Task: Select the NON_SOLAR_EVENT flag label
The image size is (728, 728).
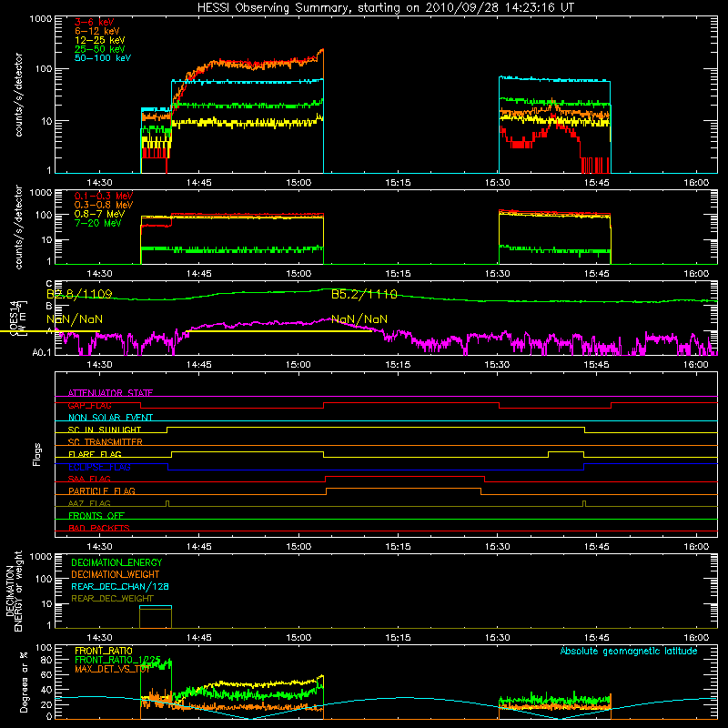Action: (110, 418)
